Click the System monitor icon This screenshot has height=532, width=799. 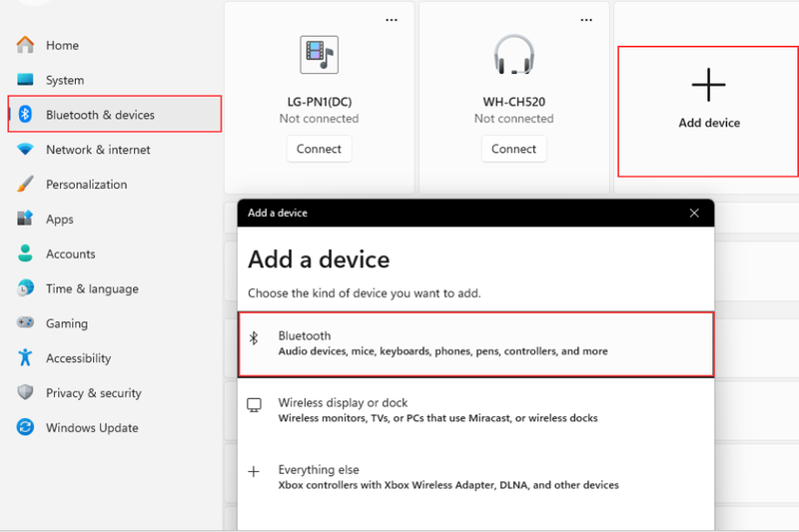click(25, 80)
